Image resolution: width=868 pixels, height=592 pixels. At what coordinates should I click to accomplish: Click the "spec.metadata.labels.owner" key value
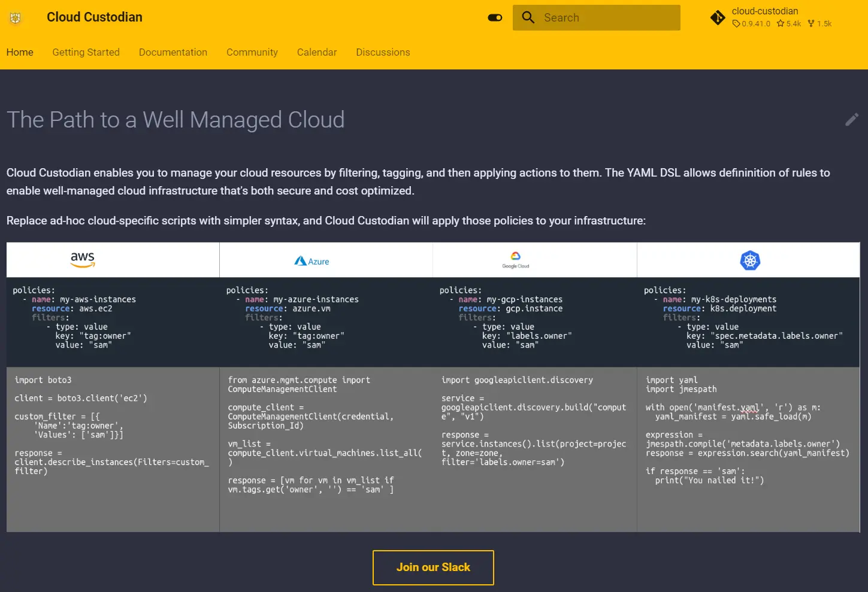click(x=777, y=336)
